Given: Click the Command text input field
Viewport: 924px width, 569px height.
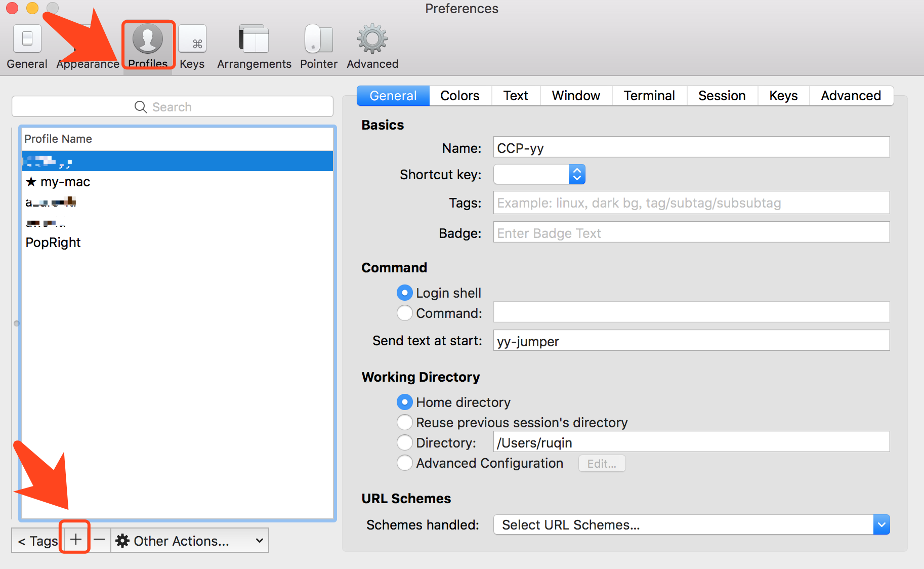Looking at the screenshot, I should click(x=691, y=312).
